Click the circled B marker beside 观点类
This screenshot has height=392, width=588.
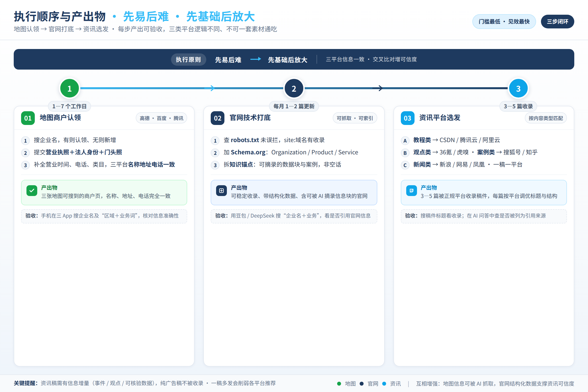tap(405, 153)
